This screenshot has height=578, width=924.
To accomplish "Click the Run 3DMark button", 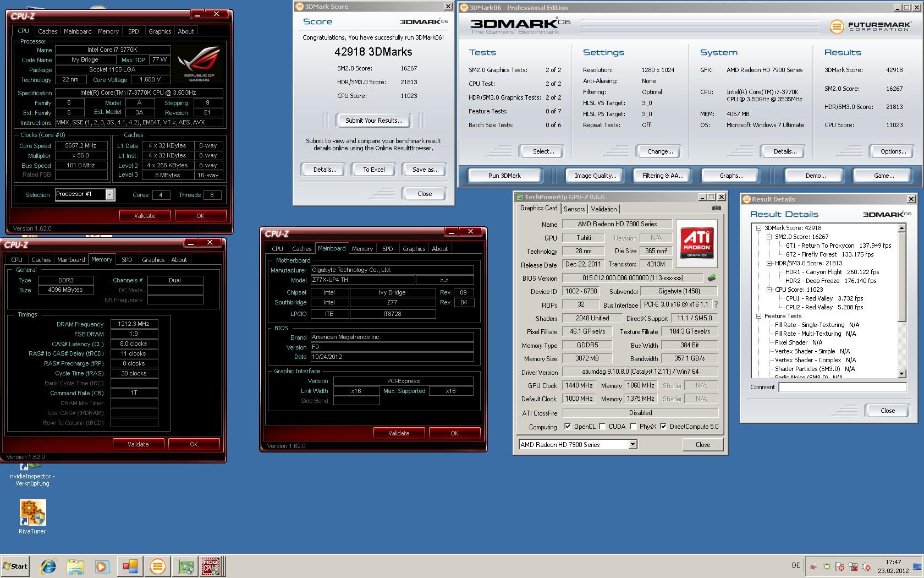I will (504, 176).
